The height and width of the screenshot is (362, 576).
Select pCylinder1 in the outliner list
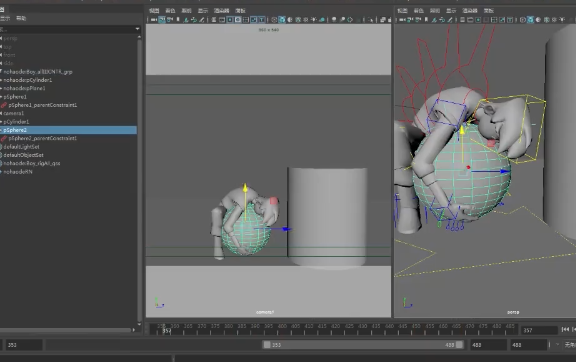pos(16,122)
